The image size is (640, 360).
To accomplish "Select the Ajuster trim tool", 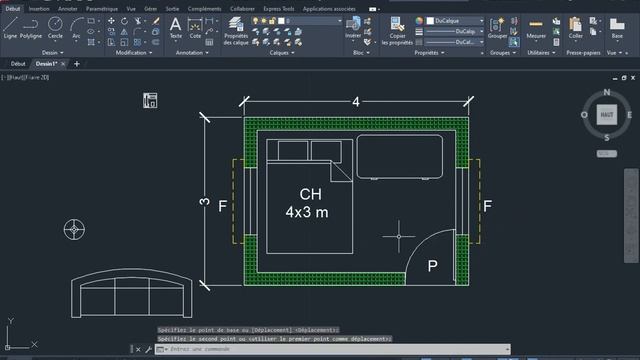I will [x=138, y=21].
